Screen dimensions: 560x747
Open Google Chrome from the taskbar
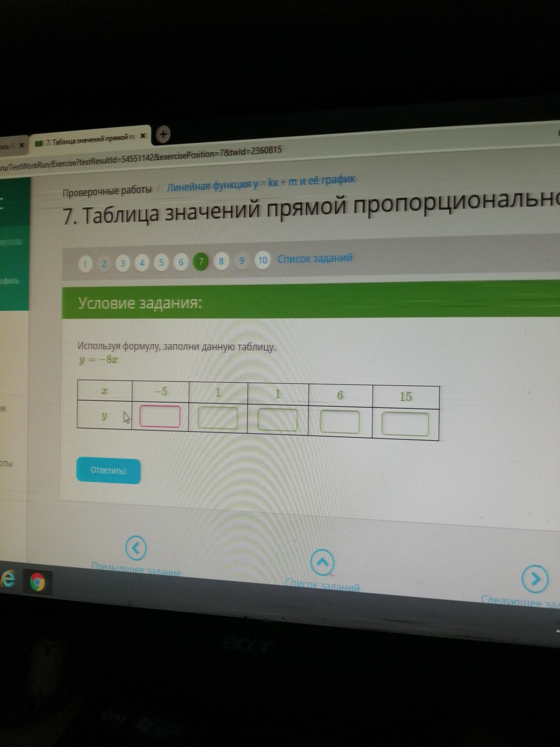coord(38,582)
